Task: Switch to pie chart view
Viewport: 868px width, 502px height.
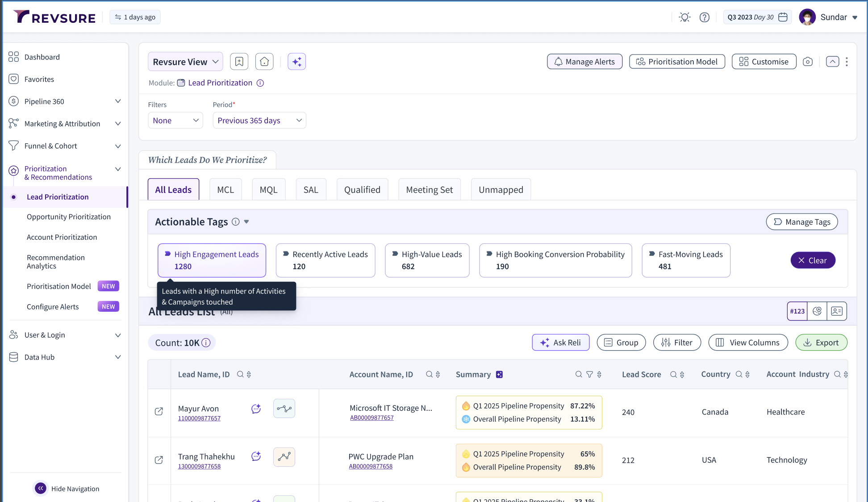Action: coord(817,311)
